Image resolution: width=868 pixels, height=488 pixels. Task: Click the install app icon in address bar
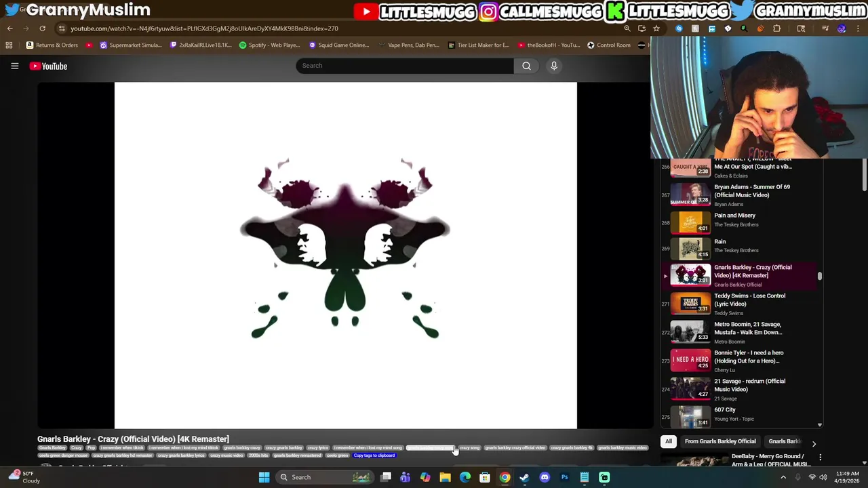pos(642,28)
